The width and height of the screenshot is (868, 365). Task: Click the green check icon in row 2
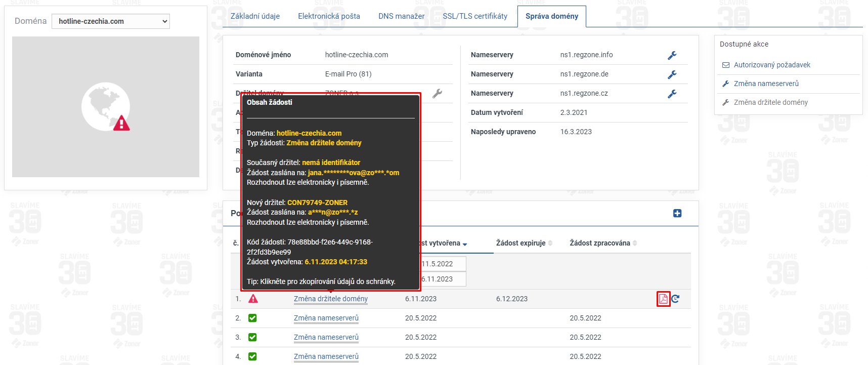click(252, 318)
